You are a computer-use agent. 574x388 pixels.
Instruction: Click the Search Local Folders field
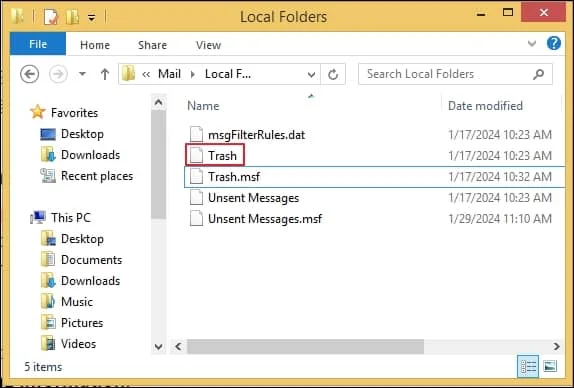point(455,74)
